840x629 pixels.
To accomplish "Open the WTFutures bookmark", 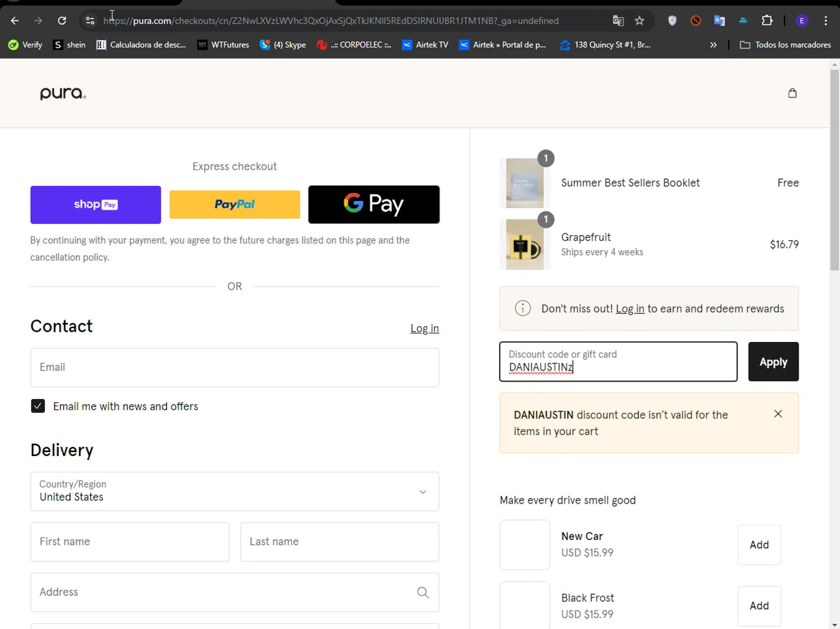I will (x=223, y=45).
